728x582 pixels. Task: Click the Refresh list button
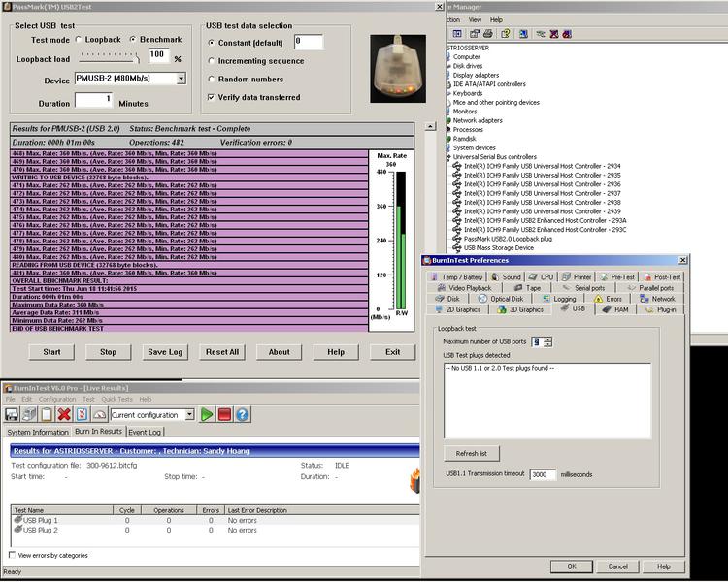coord(471,453)
